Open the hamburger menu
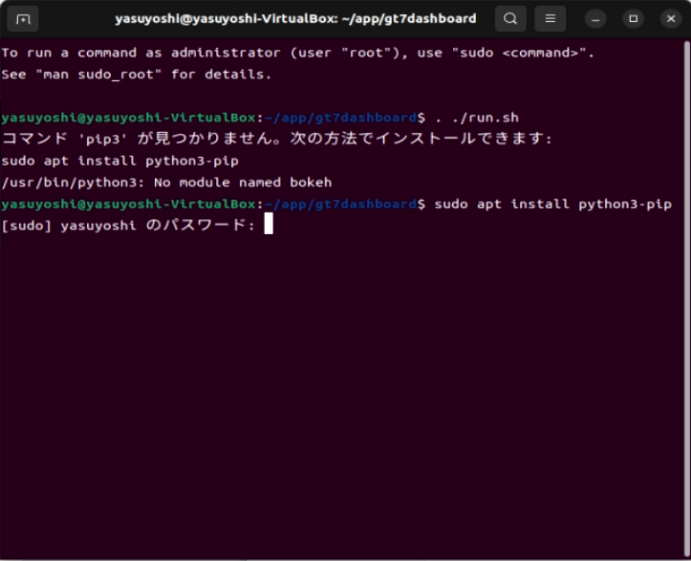 click(550, 19)
